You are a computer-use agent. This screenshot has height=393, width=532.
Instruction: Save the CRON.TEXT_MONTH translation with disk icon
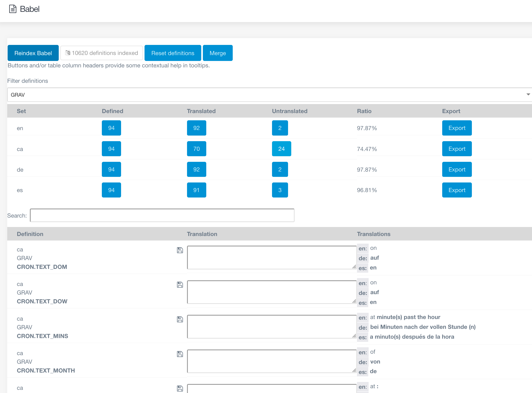coord(180,354)
